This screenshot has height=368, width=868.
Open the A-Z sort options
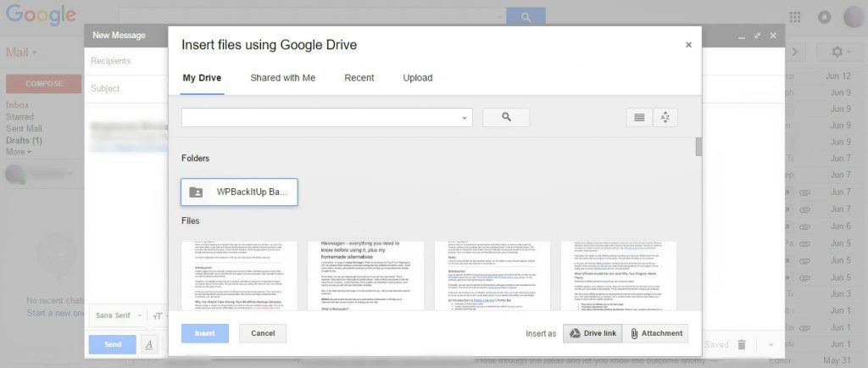(665, 117)
